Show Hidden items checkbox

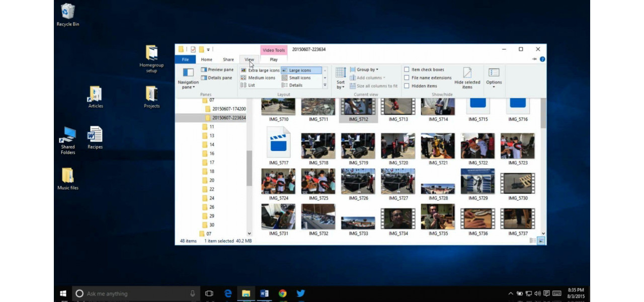click(x=407, y=86)
